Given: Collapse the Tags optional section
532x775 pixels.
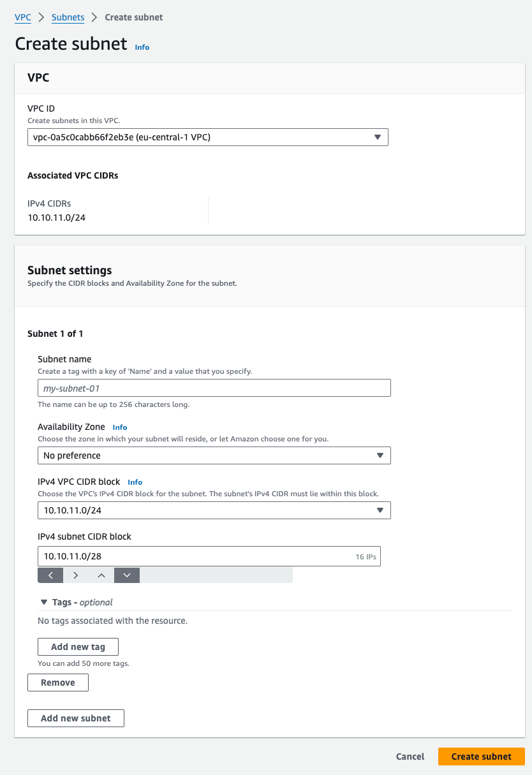Looking at the screenshot, I should tap(43, 602).
